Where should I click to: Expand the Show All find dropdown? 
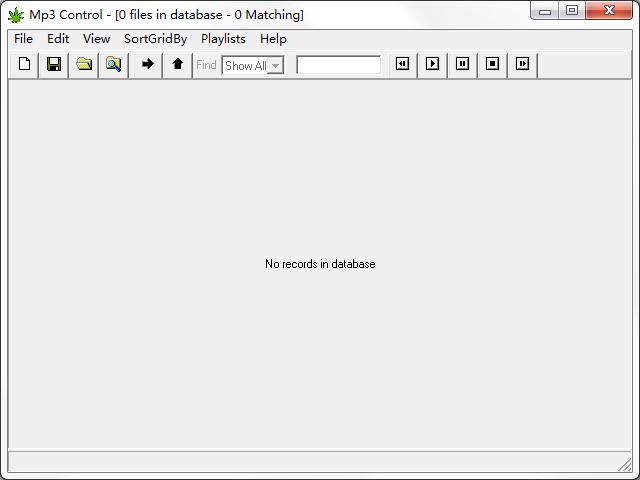point(276,65)
